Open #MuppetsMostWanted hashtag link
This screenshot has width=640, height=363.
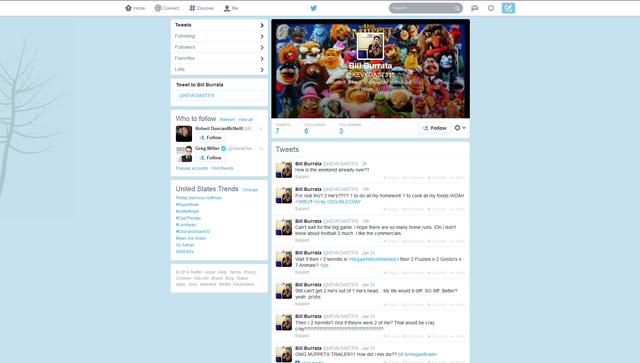[372, 259]
